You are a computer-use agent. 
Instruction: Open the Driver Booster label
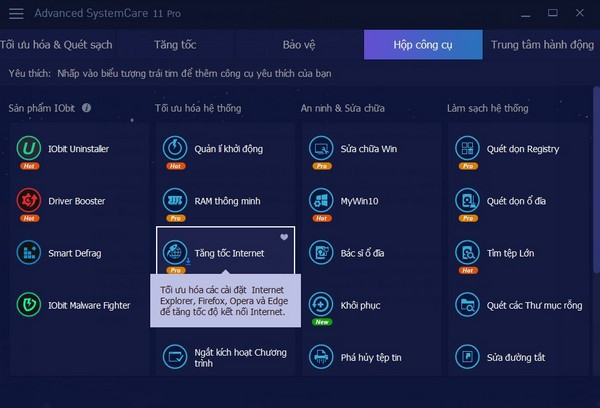pos(77,201)
